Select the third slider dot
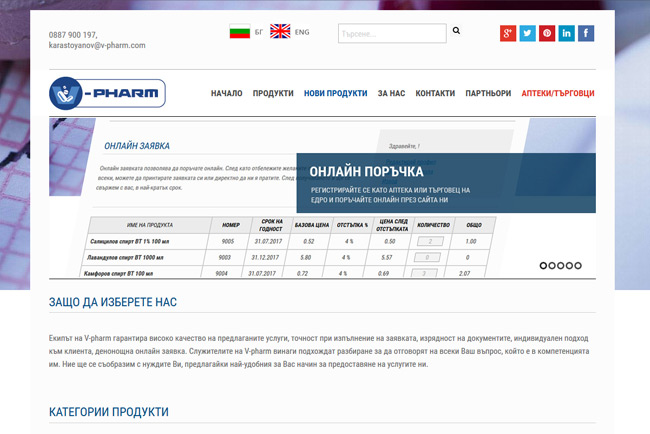 [x=560, y=266]
